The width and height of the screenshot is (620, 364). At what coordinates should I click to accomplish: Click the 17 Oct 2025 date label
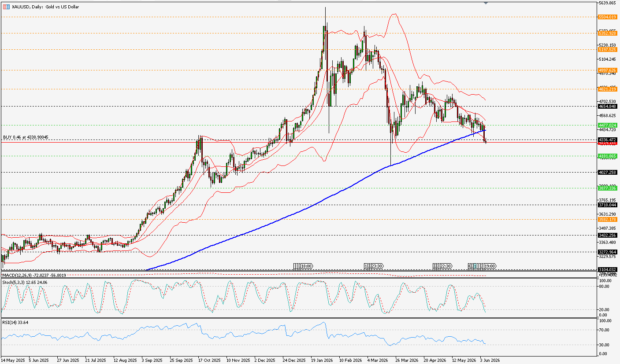pos(210,360)
